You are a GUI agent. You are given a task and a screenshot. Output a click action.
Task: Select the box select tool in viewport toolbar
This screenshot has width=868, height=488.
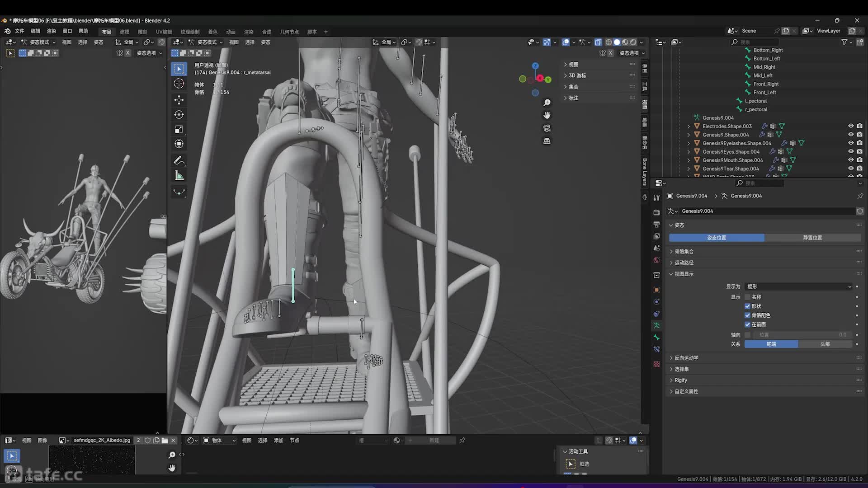pyautogui.click(x=179, y=69)
